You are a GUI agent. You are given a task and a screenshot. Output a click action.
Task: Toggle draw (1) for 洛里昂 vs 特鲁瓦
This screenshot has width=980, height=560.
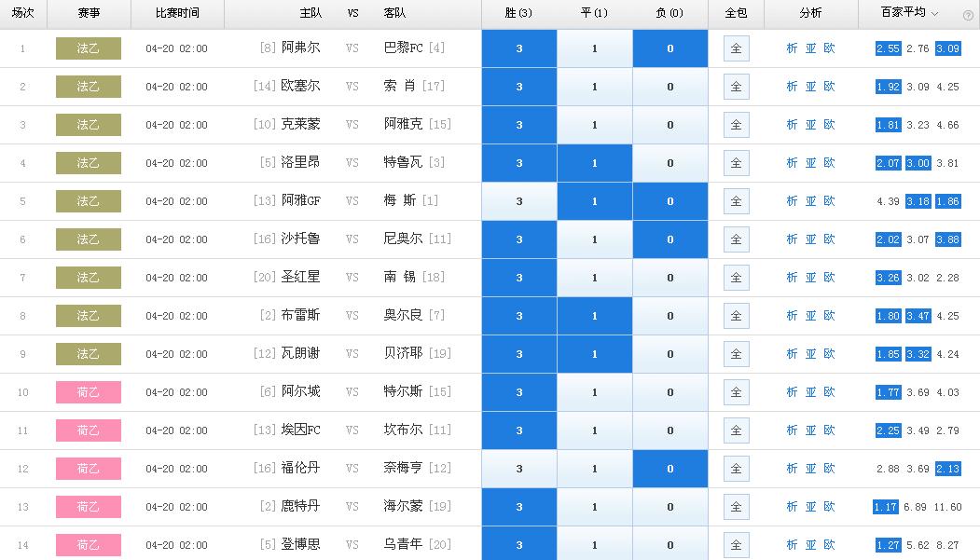tap(594, 163)
